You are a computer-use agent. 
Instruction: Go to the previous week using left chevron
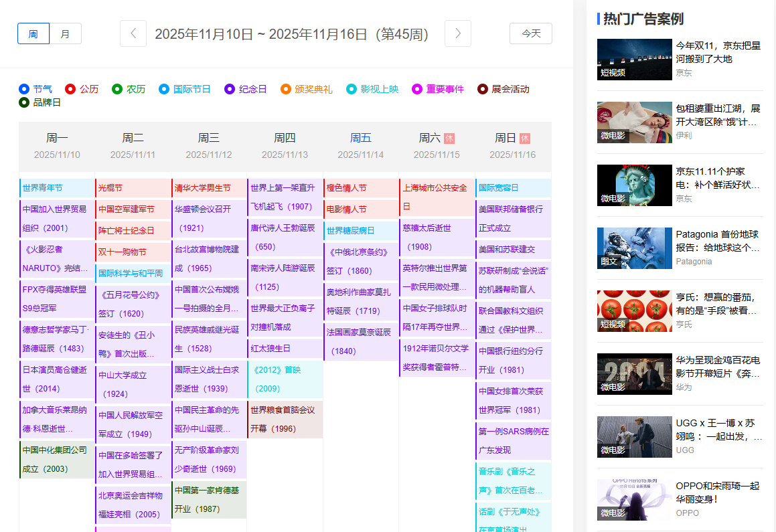pos(133,33)
